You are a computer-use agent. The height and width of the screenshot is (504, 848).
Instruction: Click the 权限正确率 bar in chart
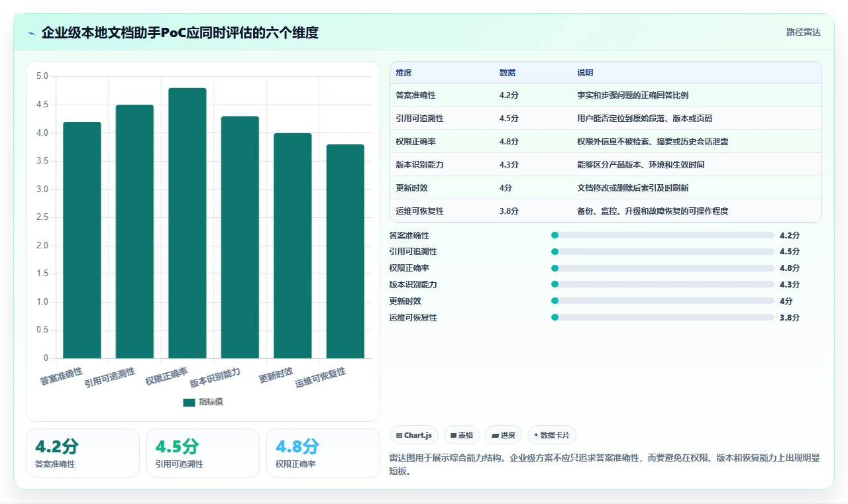pyautogui.click(x=187, y=223)
